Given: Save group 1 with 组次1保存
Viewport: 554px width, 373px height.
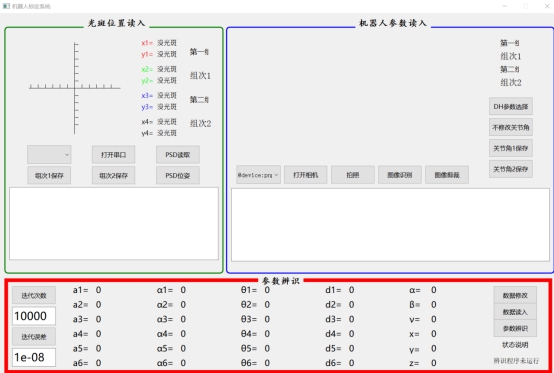Looking at the screenshot, I should click(x=49, y=175).
